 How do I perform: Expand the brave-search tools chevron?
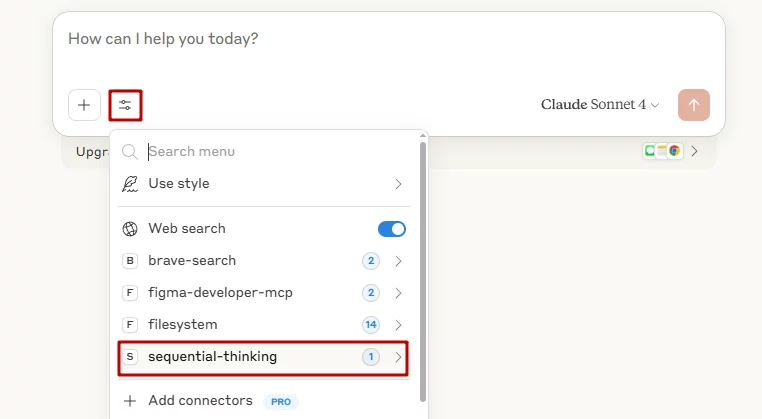(398, 261)
